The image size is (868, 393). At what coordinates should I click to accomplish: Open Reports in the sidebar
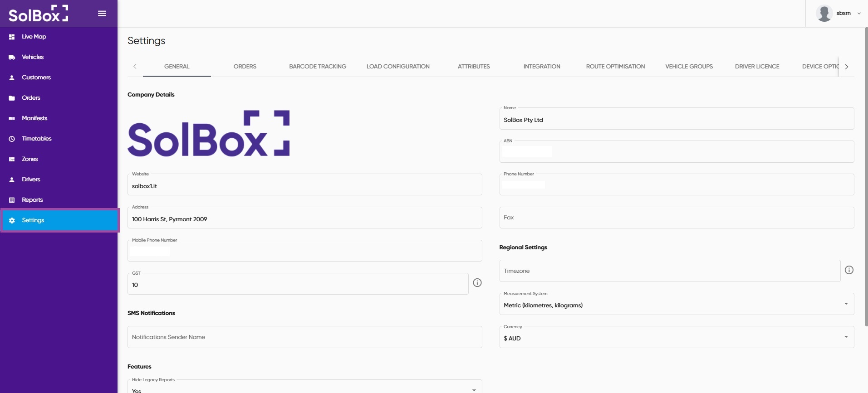point(59,200)
